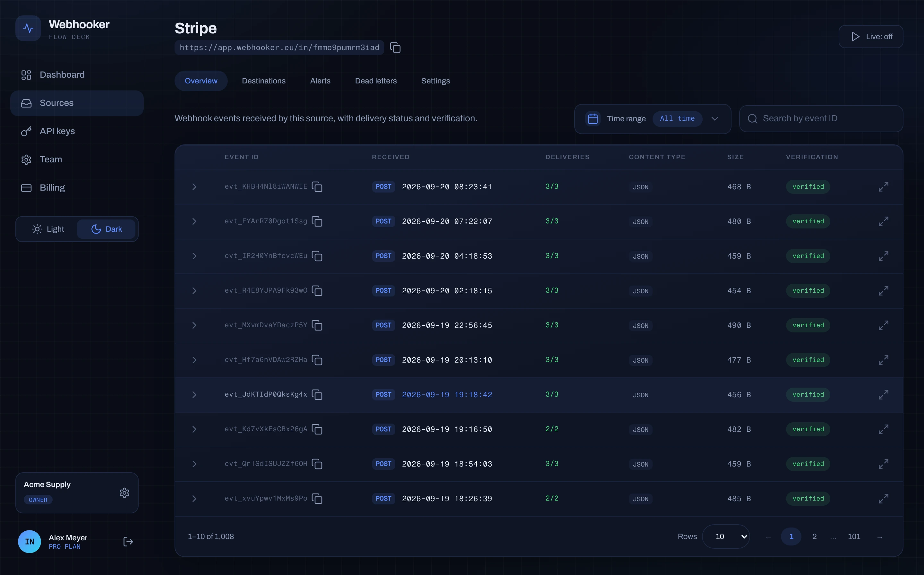The width and height of the screenshot is (924, 575).
Task: Open full view of event received 22:56:45
Action: coord(883,325)
